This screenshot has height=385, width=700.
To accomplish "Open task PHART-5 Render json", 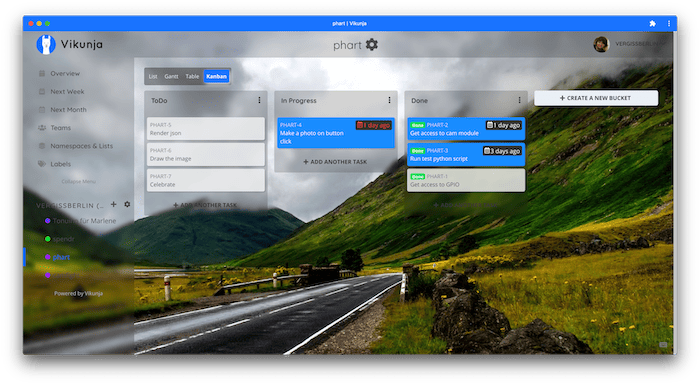I will (x=206, y=129).
